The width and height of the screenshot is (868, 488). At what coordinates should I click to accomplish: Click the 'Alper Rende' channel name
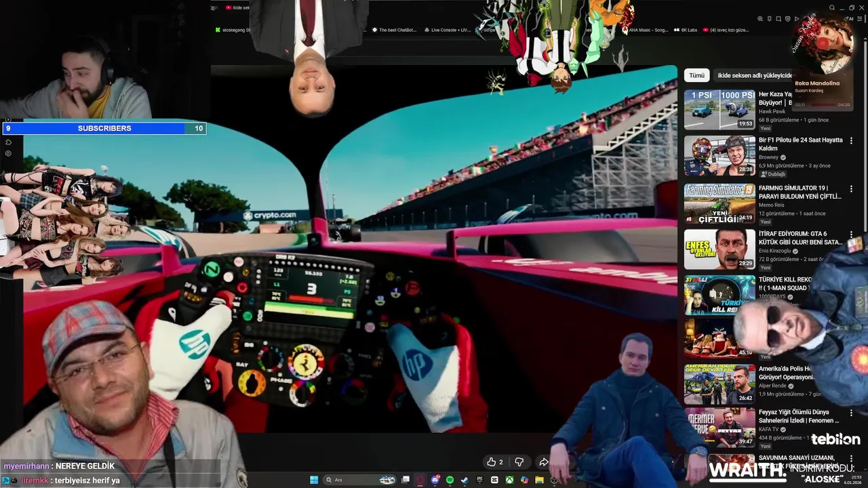point(772,386)
